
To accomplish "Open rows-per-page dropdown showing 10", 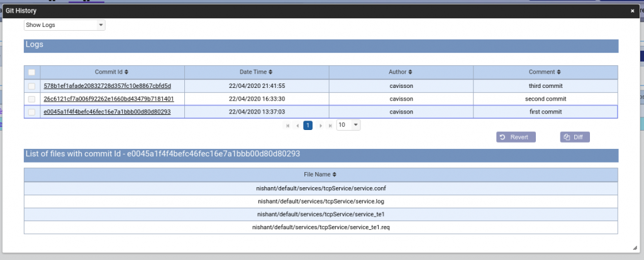I will click(x=348, y=125).
